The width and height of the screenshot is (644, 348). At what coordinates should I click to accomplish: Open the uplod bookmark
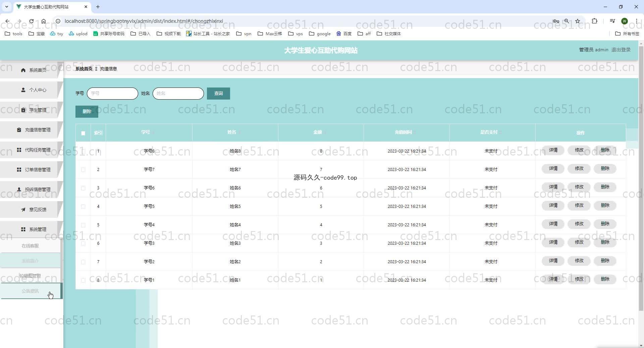[78, 34]
